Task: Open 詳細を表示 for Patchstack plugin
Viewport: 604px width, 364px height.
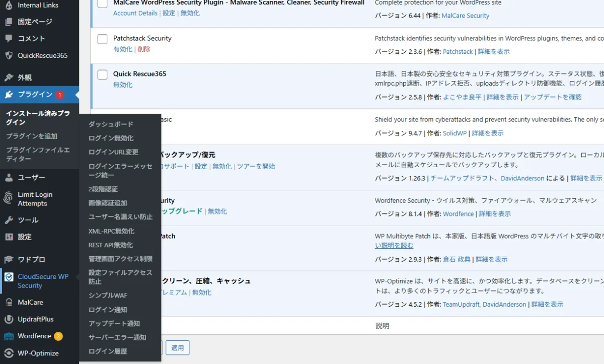Action: pos(494,52)
